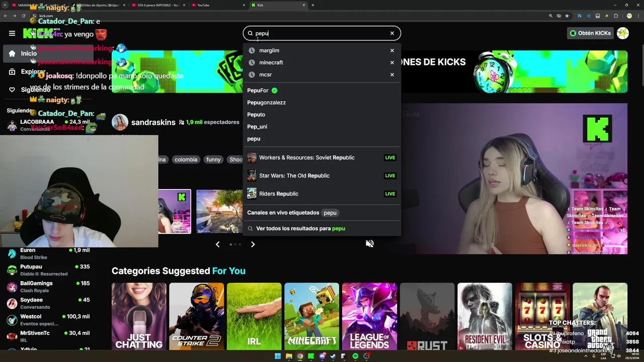Open Discord from the taskbar
The image size is (644, 362).
(322, 356)
